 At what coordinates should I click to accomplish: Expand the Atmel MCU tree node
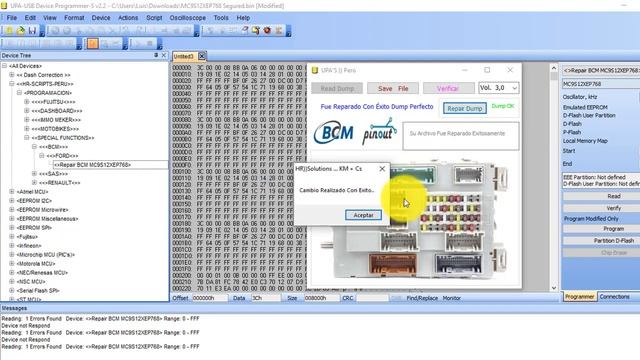point(12,191)
